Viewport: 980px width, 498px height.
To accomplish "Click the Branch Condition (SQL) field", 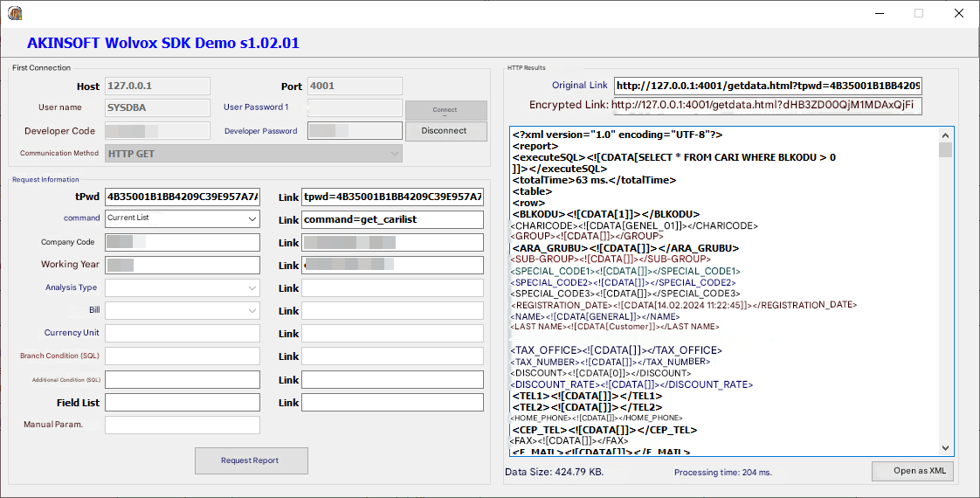I will click(x=183, y=356).
